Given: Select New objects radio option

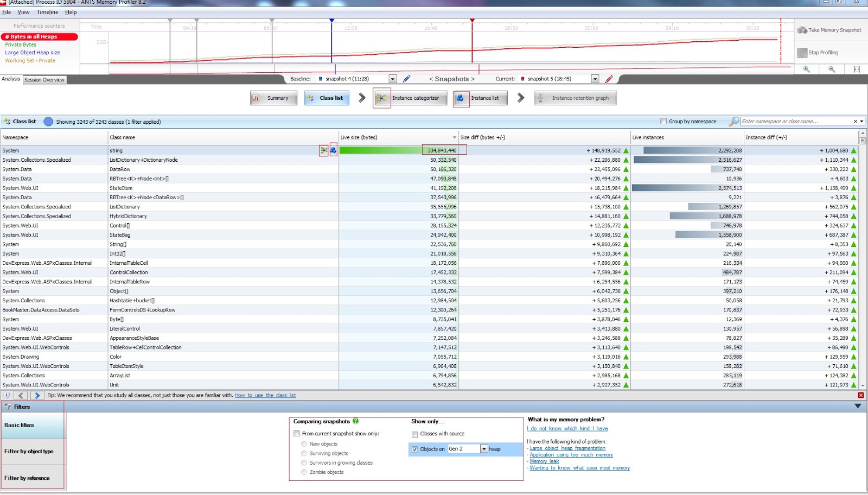Looking at the screenshot, I should [x=304, y=444].
